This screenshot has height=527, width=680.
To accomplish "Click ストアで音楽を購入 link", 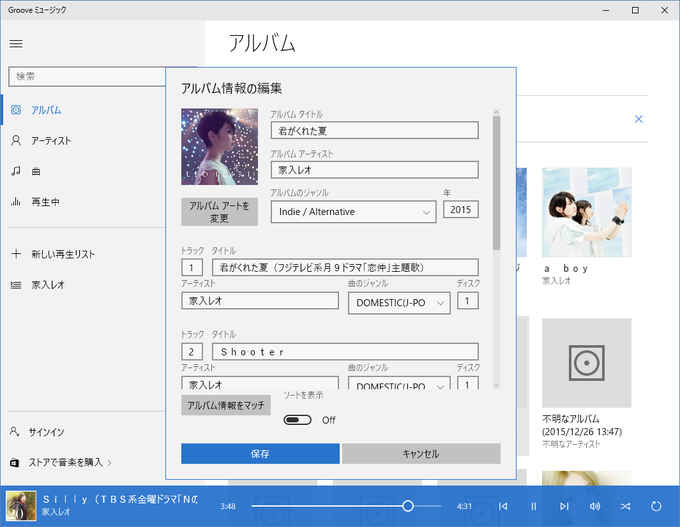I will [x=66, y=462].
